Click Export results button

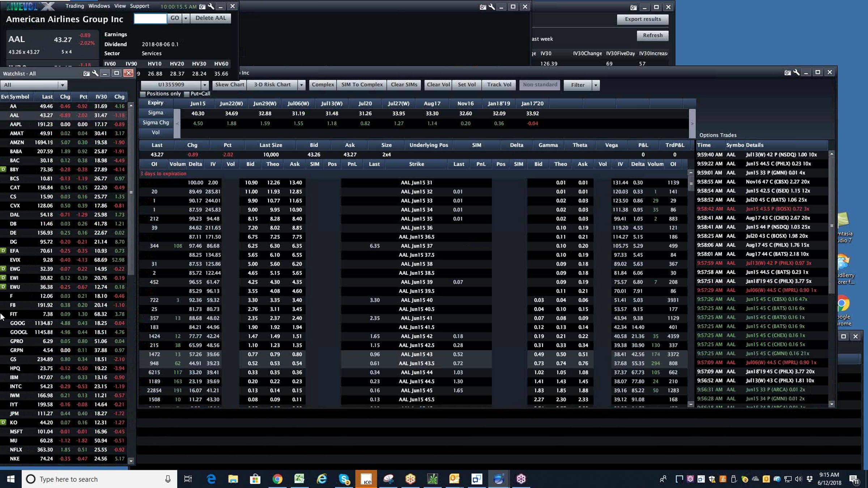[x=643, y=19]
